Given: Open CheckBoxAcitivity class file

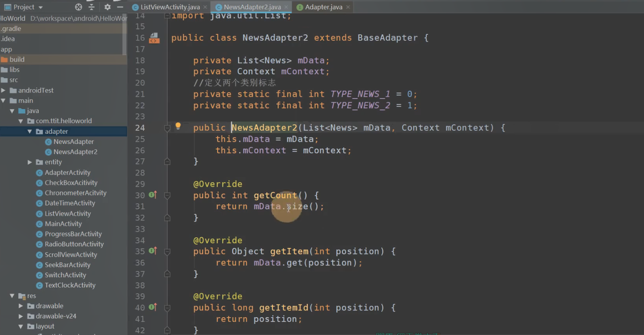Looking at the screenshot, I should pyautogui.click(x=71, y=183).
